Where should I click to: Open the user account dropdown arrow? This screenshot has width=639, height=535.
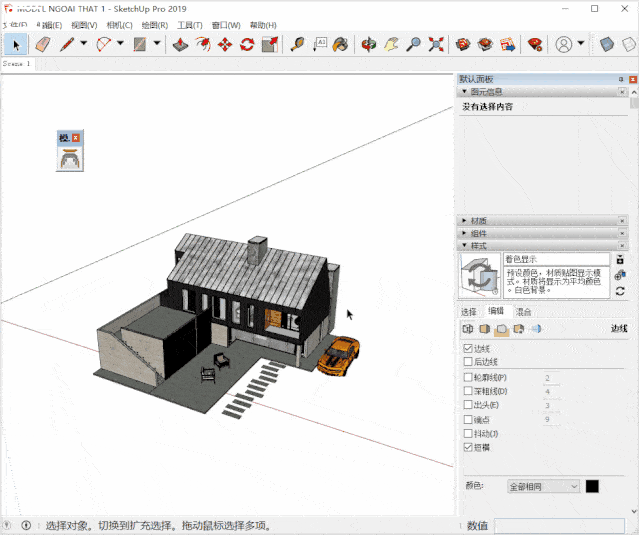pos(581,43)
